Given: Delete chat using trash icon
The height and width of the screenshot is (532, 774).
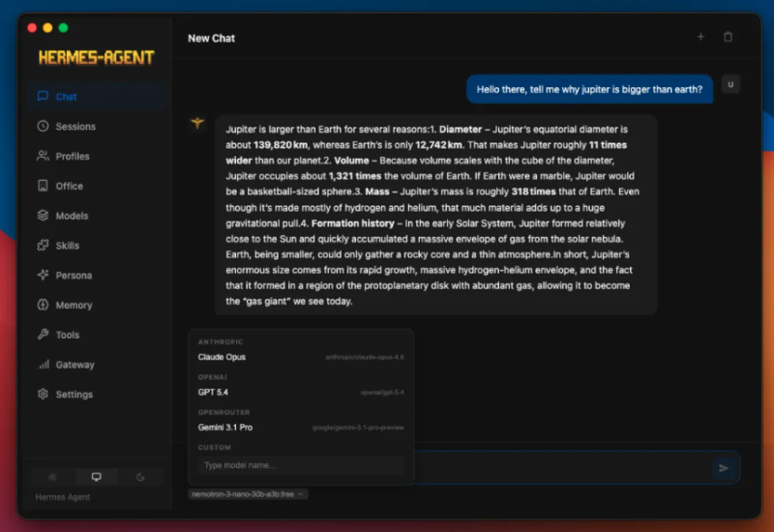Looking at the screenshot, I should [728, 37].
